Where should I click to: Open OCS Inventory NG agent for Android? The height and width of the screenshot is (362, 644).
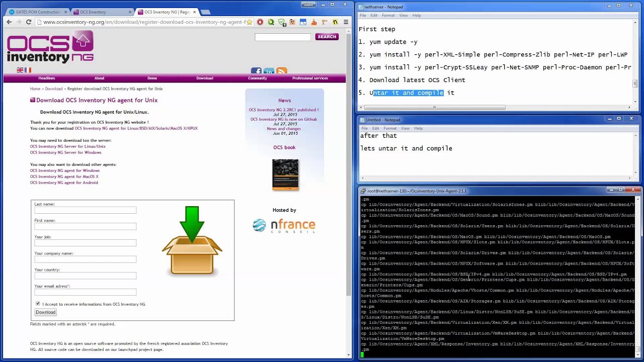(64, 183)
